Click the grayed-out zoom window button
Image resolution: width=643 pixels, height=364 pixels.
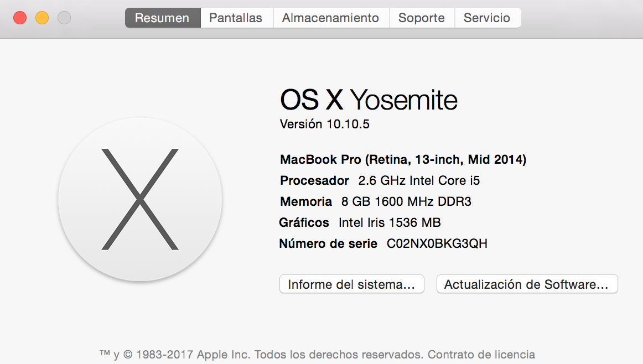pos(64,18)
